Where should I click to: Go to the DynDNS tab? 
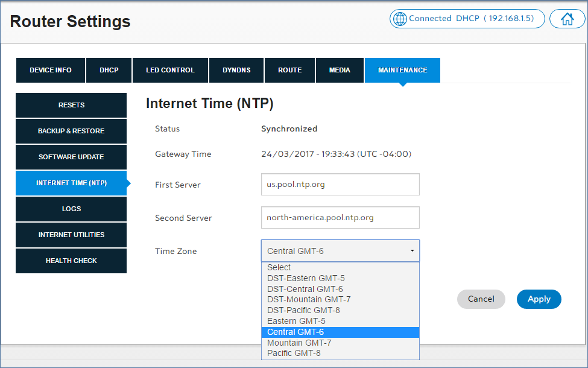tap(236, 70)
